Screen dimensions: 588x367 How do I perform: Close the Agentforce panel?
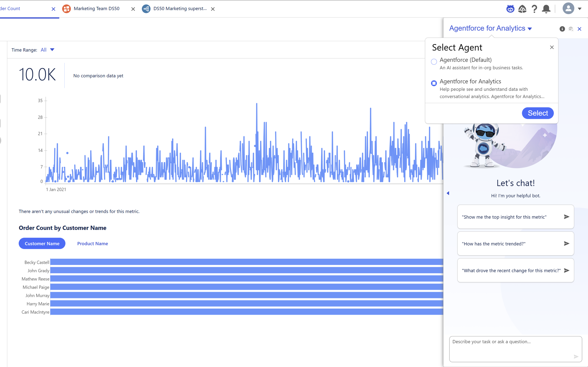point(579,29)
